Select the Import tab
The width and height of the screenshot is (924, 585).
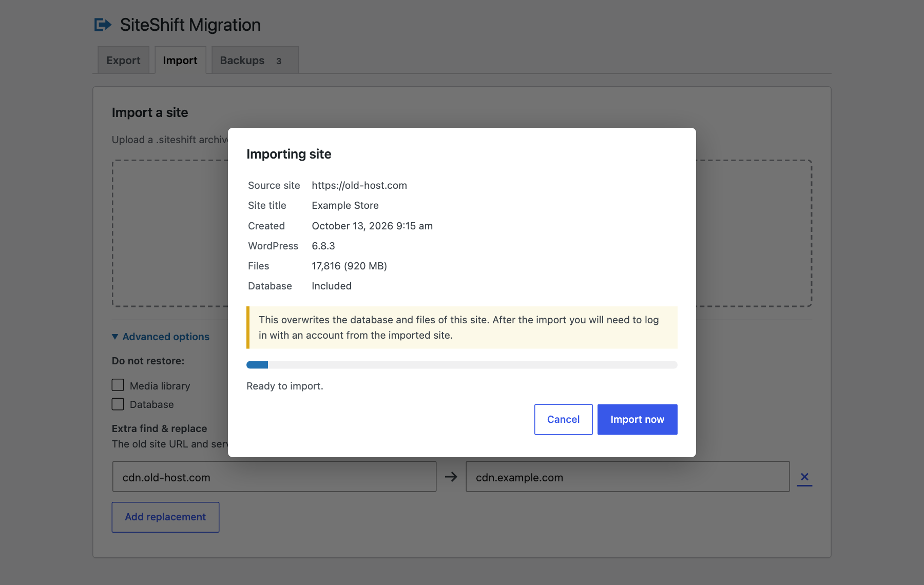[x=180, y=60]
